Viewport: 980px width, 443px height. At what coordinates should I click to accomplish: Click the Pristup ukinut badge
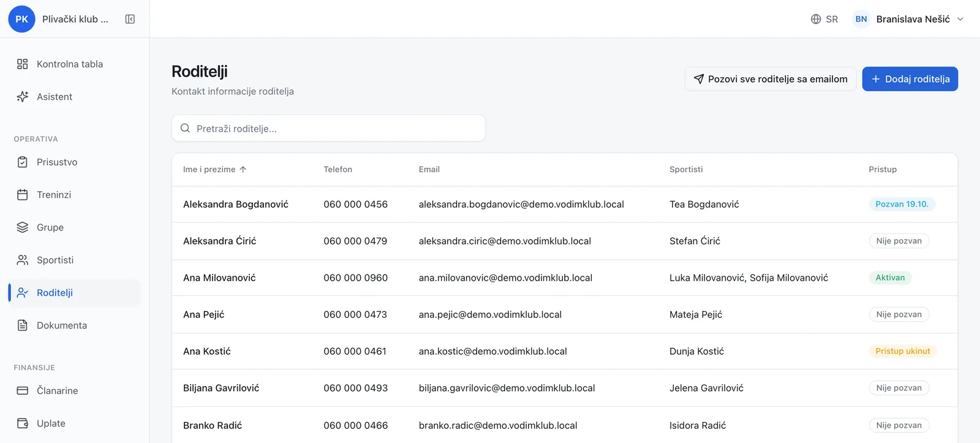point(903,351)
